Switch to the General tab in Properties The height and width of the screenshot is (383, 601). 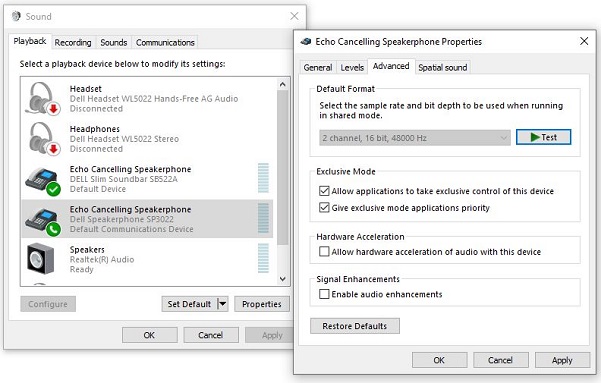(318, 67)
